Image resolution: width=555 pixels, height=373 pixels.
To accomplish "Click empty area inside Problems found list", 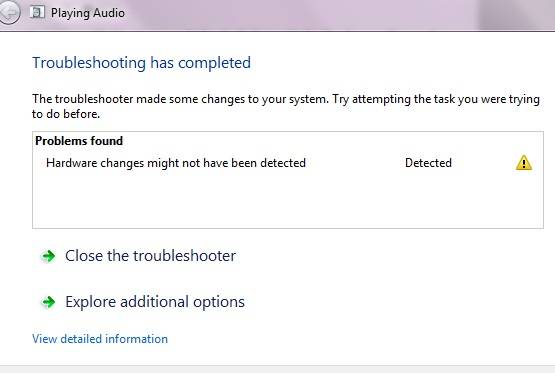I will [288, 200].
